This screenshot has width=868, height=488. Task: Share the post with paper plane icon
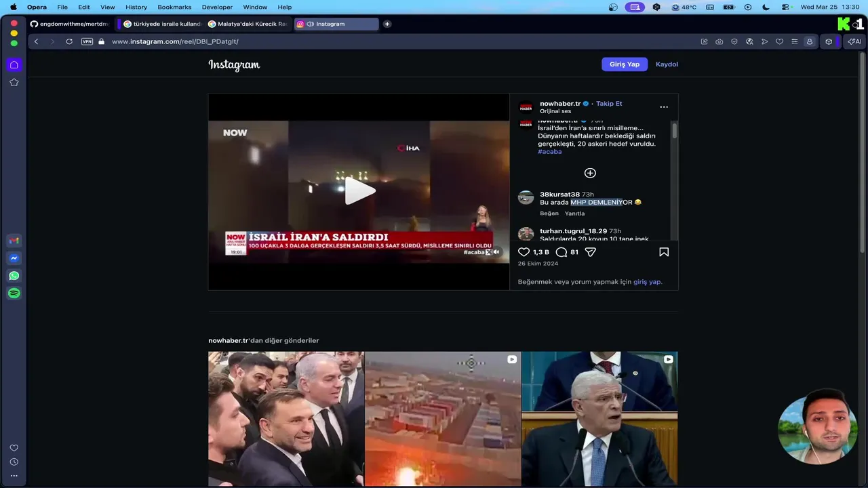pos(591,252)
